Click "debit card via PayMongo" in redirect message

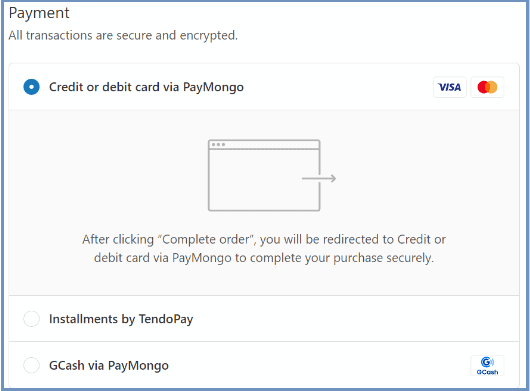tap(163, 258)
